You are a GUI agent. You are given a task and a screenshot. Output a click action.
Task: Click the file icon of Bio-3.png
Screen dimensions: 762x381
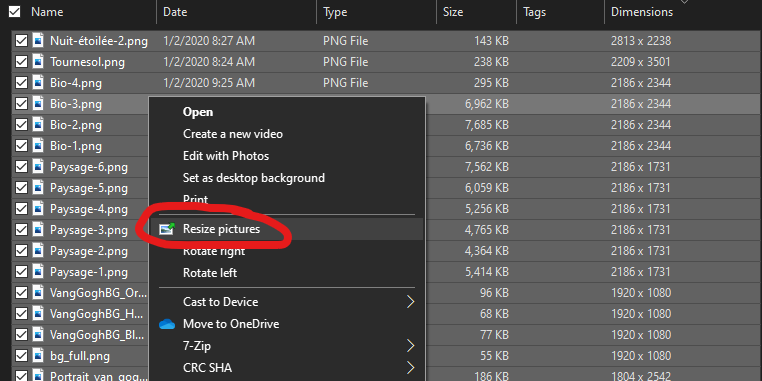pos(38,104)
